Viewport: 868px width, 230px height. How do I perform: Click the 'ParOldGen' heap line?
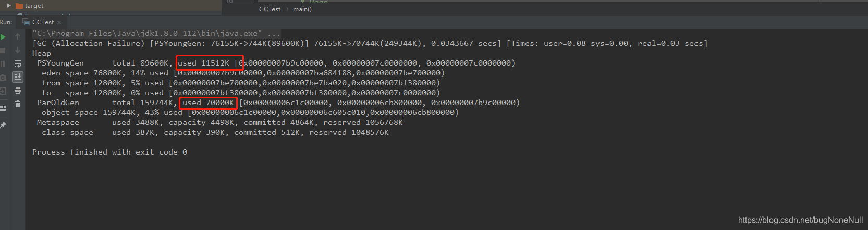click(x=278, y=103)
